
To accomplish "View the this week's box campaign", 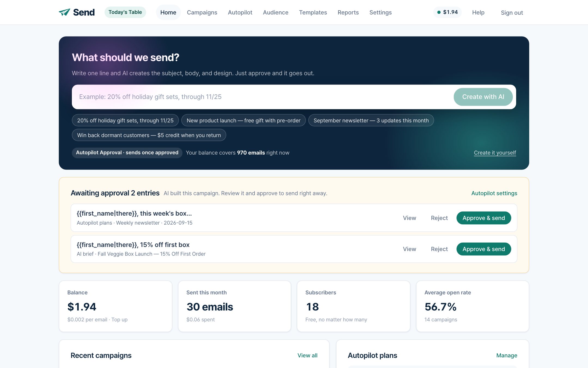I will pos(409,218).
